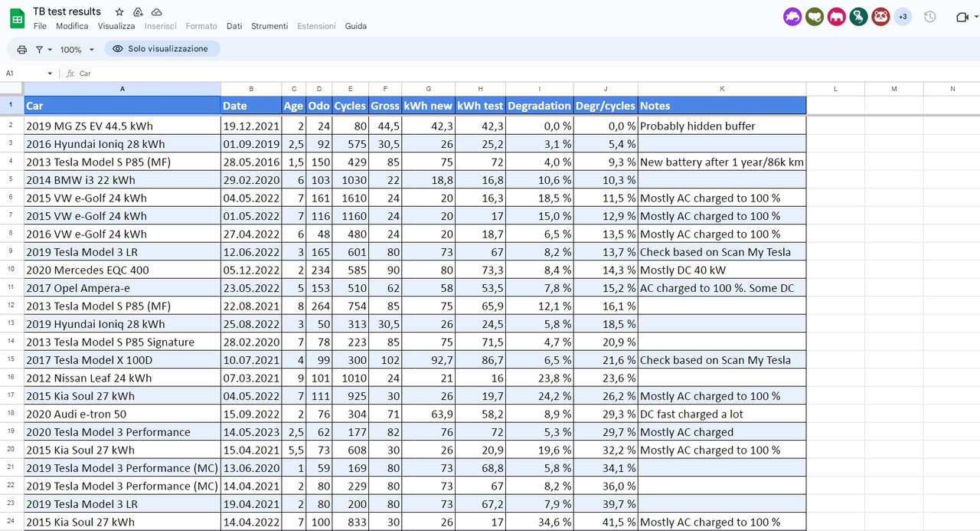980x531 pixels.
Task: Click the video camera Meet icon
Action: click(x=962, y=16)
